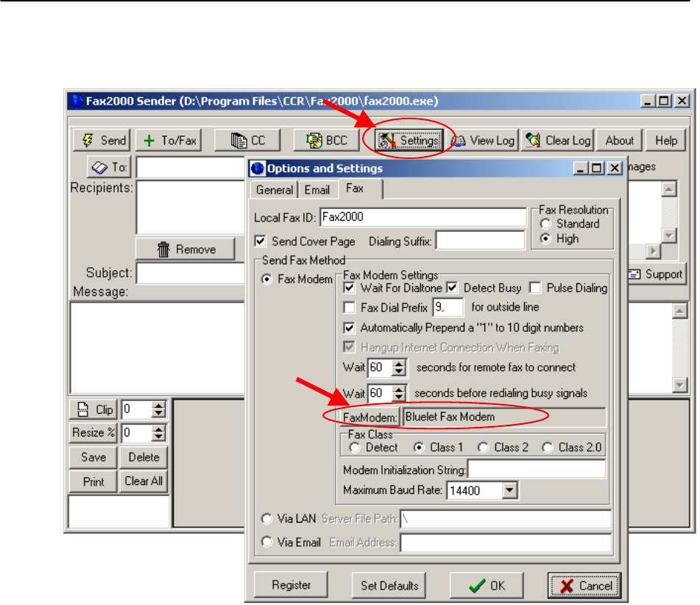The height and width of the screenshot is (605, 700).
Task: Click the green plus To/Fax icon
Action: (x=149, y=141)
